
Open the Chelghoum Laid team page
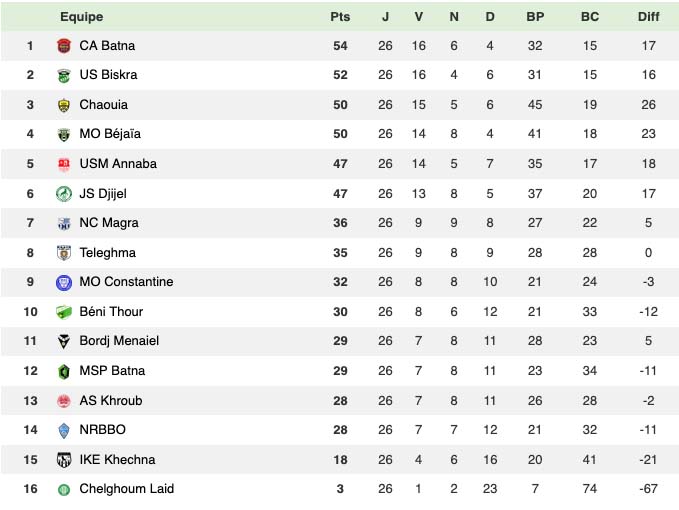[x=126, y=489]
